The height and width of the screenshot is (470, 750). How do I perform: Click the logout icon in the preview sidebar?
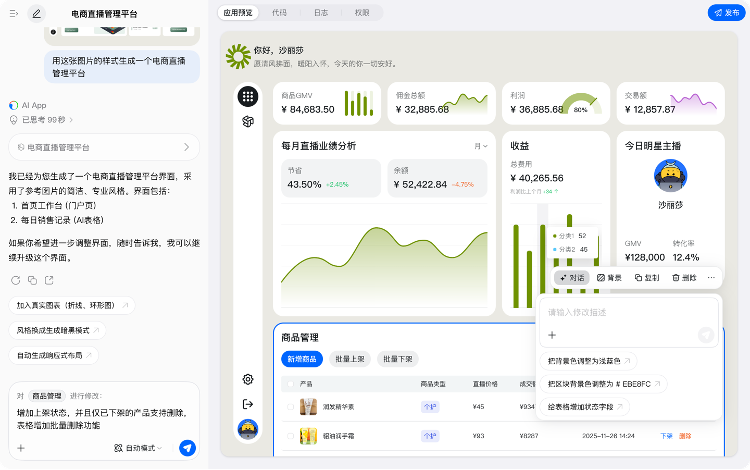[x=248, y=404]
